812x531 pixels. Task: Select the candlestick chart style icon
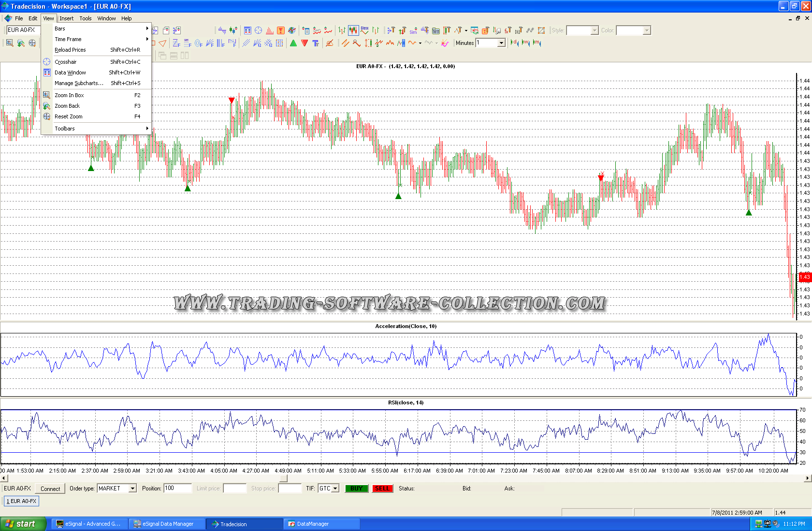point(353,30)
